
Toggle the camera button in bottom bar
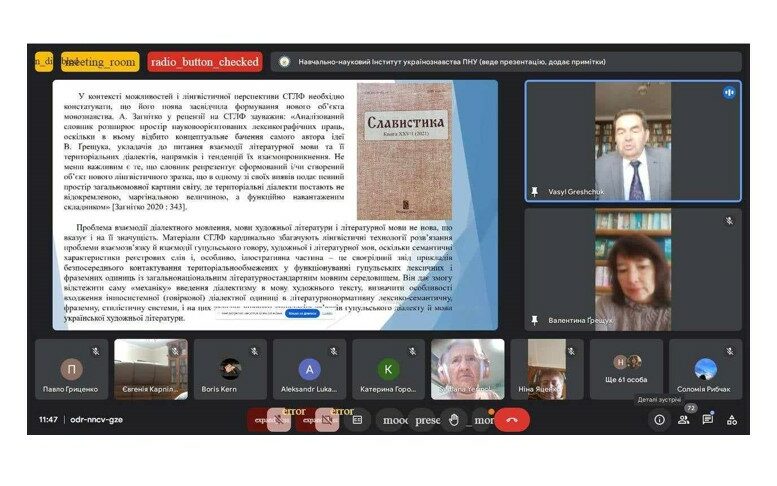tap(327, 420)
